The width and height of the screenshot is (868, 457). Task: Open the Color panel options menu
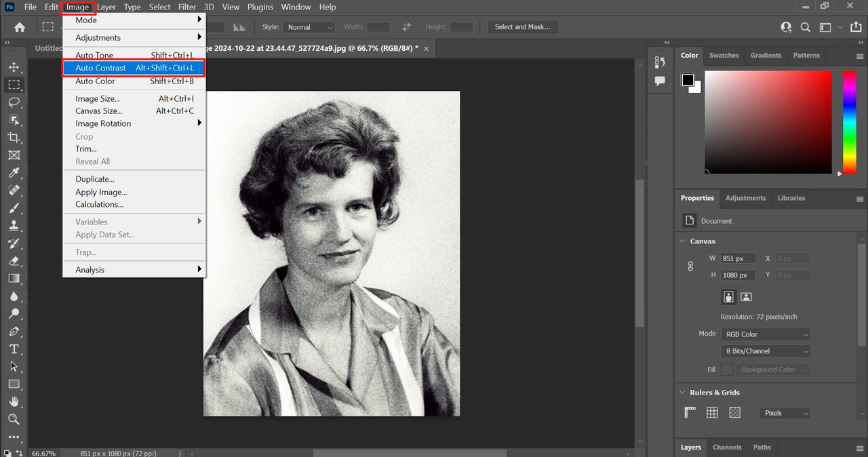860,56
